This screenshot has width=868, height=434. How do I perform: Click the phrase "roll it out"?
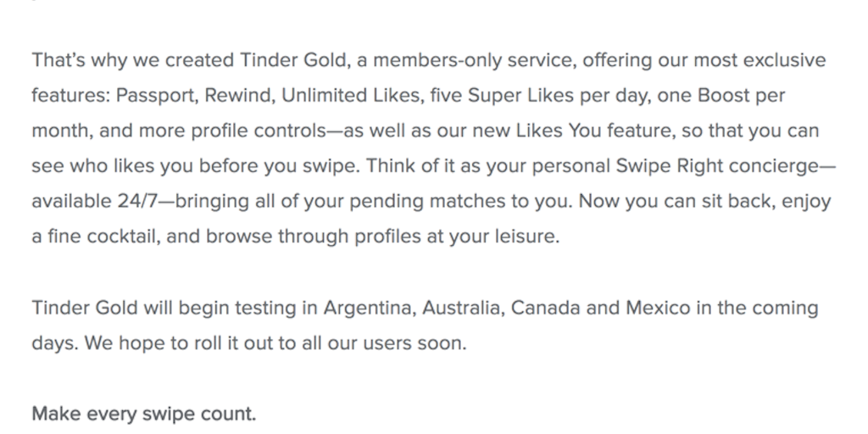[x=233, y=343]
